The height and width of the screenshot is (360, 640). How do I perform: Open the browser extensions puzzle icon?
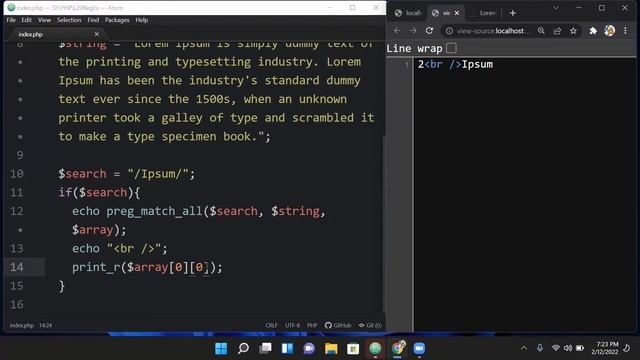point(593,31)
